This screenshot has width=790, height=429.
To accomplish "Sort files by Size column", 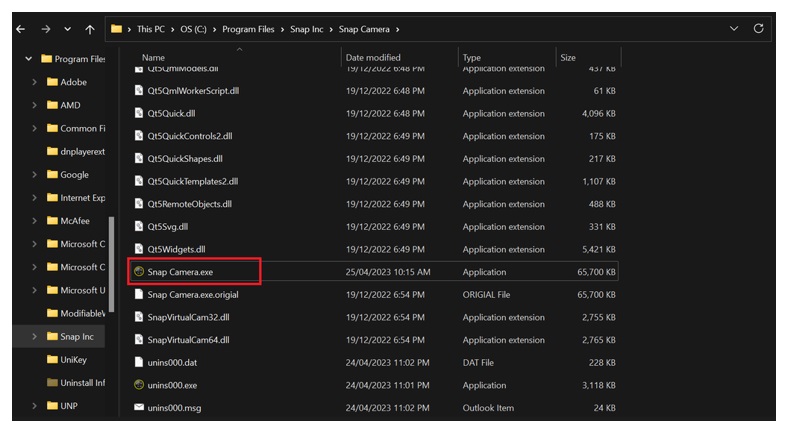I will (x=568, y=58).
